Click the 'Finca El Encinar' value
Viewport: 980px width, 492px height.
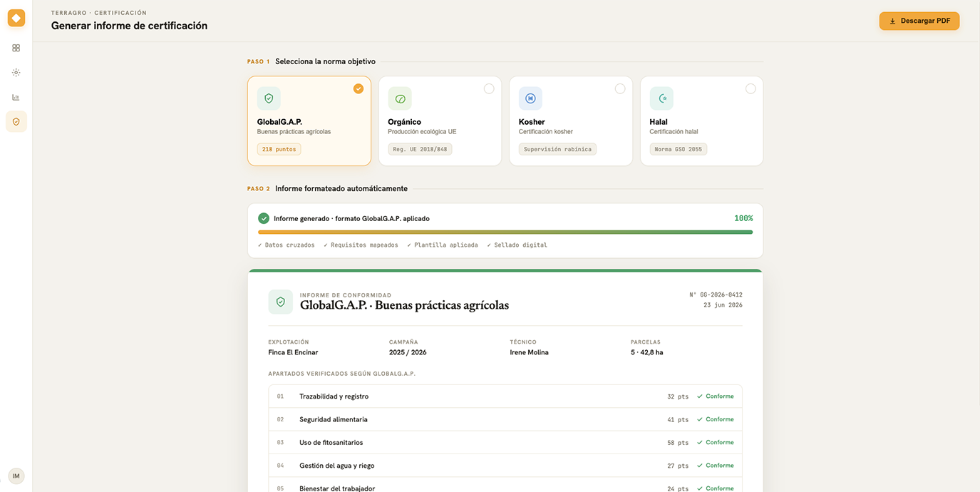(293, 352)
